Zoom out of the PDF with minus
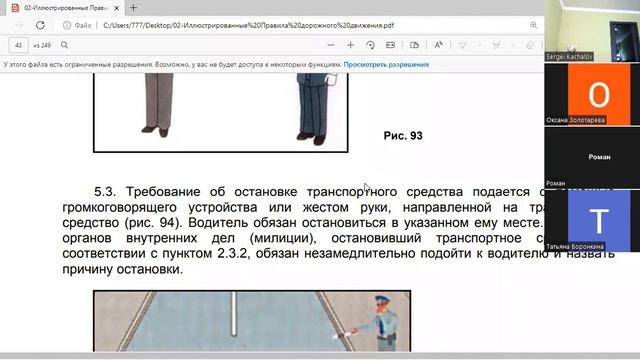640x360 pixels. click(331, 45)
